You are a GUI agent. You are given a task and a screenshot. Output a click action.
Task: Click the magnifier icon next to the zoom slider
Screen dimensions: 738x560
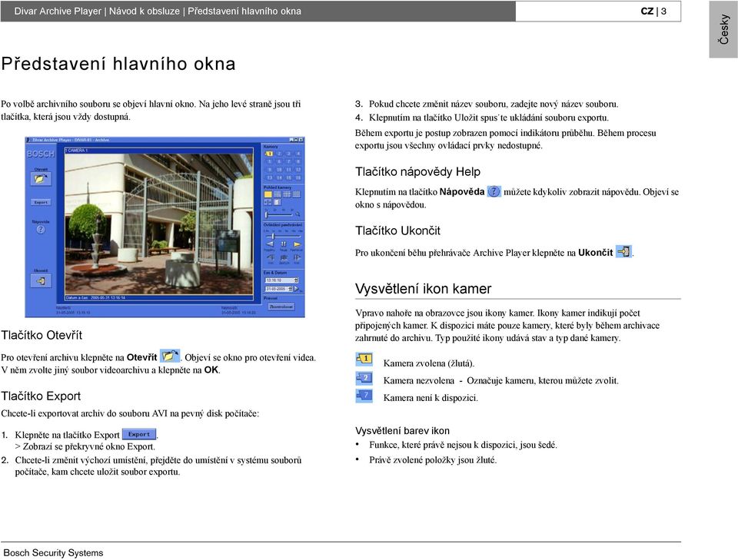click(x=298, y=214)
